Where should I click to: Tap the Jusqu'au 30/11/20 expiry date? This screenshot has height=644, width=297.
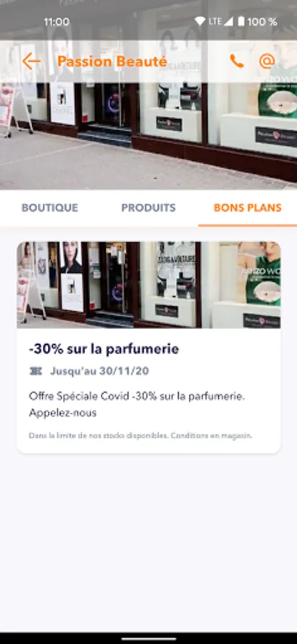(99, 371)
